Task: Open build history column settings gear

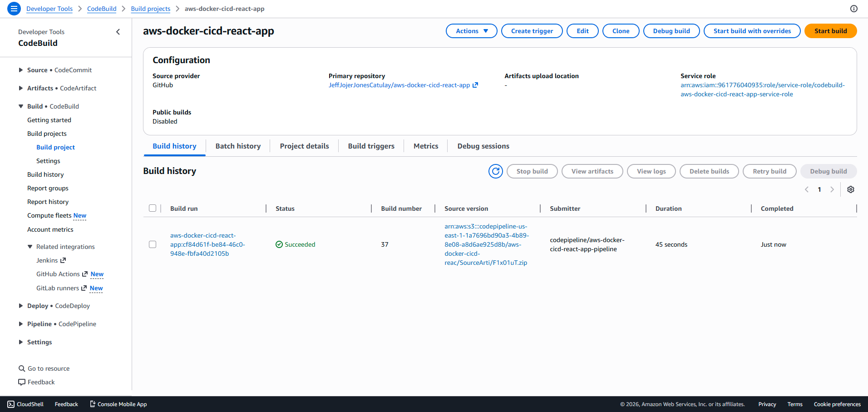Action: (x=851, y=189)
